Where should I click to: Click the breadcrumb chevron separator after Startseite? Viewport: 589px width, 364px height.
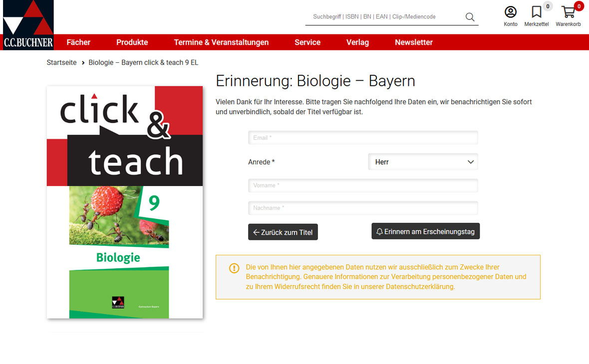pyautogui.click(x=83, y=63)
